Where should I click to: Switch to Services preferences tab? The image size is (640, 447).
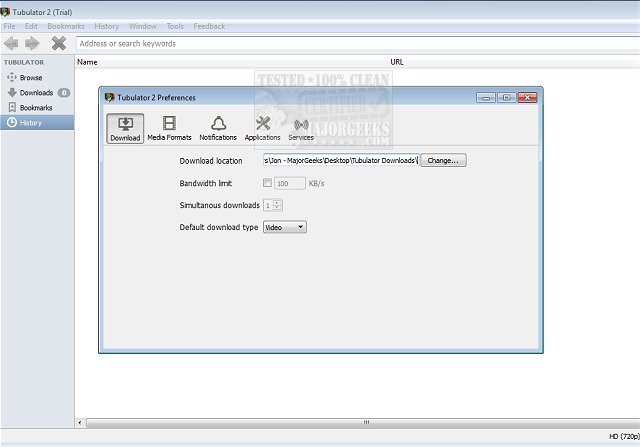point(301,129)
